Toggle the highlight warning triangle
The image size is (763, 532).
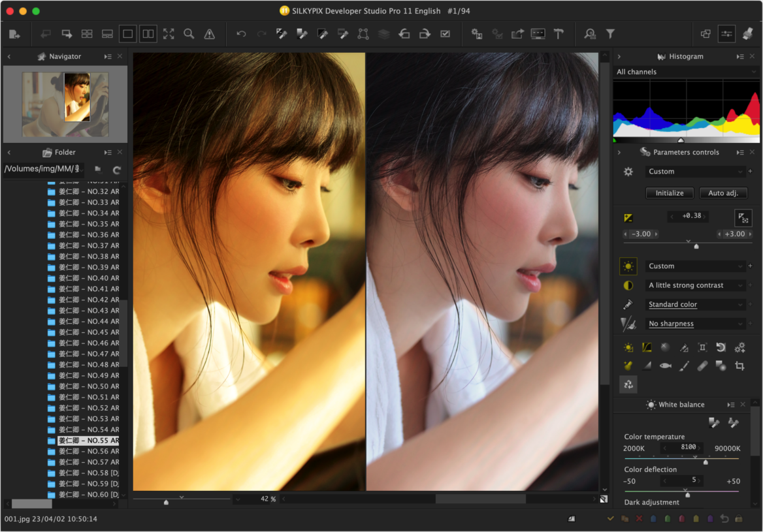point(209,34)
